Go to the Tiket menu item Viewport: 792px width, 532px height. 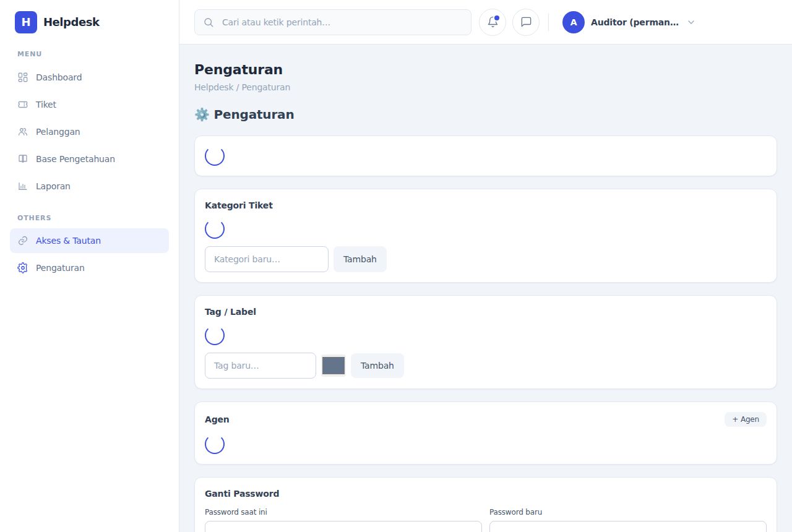[89, 105]
